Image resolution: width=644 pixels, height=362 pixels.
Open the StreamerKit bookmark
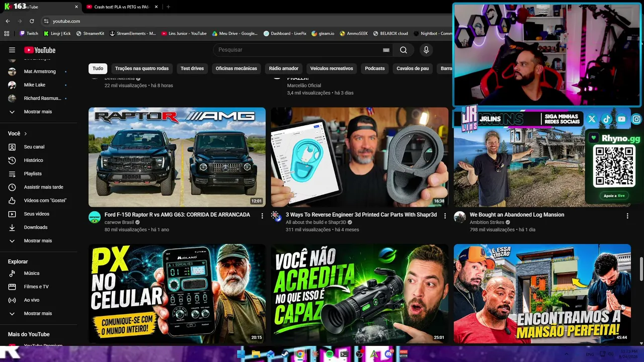pyautogui.click(x=90, y=33)
